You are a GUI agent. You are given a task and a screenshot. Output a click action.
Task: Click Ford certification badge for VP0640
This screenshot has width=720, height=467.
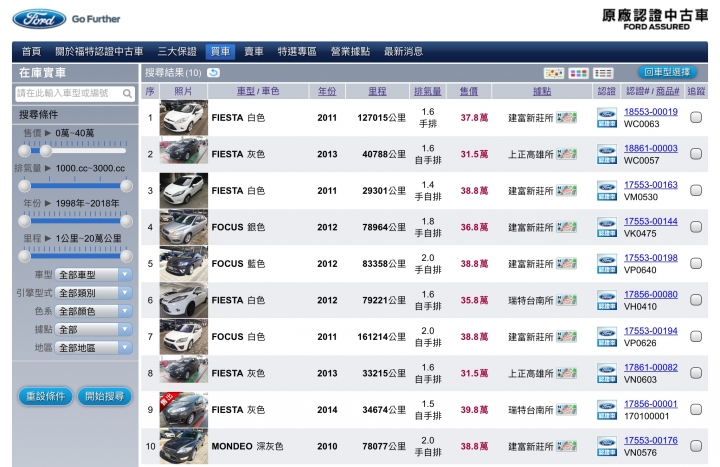pos(607,264)
